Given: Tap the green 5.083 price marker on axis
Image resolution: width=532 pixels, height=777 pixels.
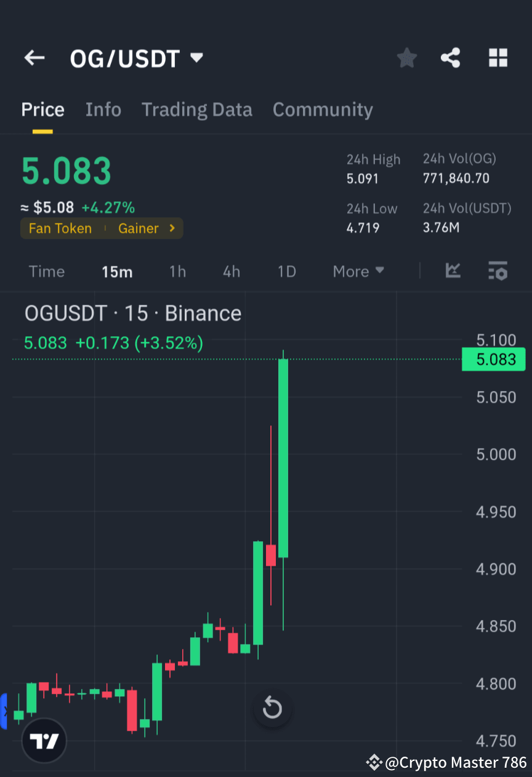Looking at the screenshot, I should 493,360.
